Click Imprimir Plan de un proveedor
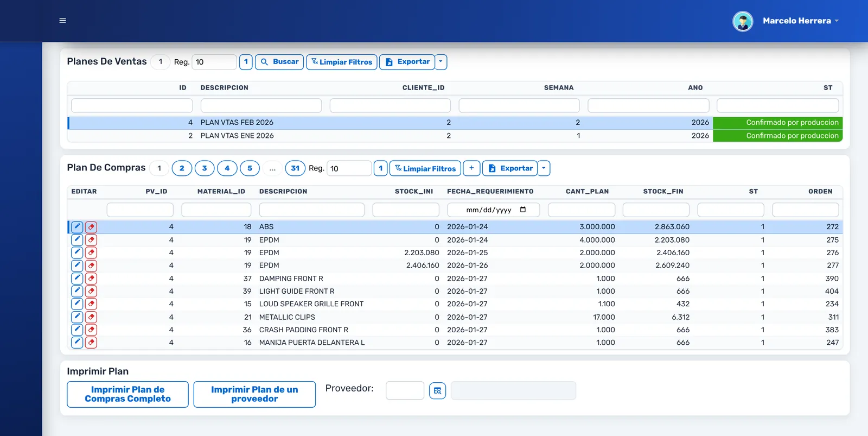This screenshot has width=868, height=436. point(254,394)
